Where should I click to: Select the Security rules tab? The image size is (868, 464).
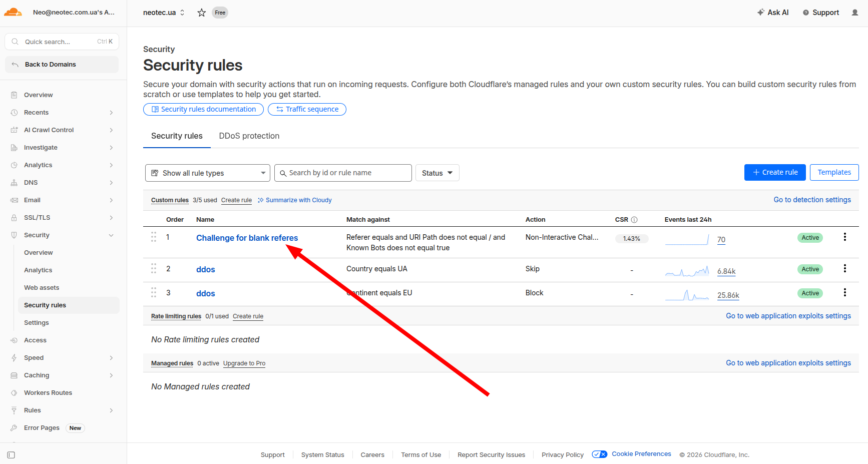(x=177, y=136)
